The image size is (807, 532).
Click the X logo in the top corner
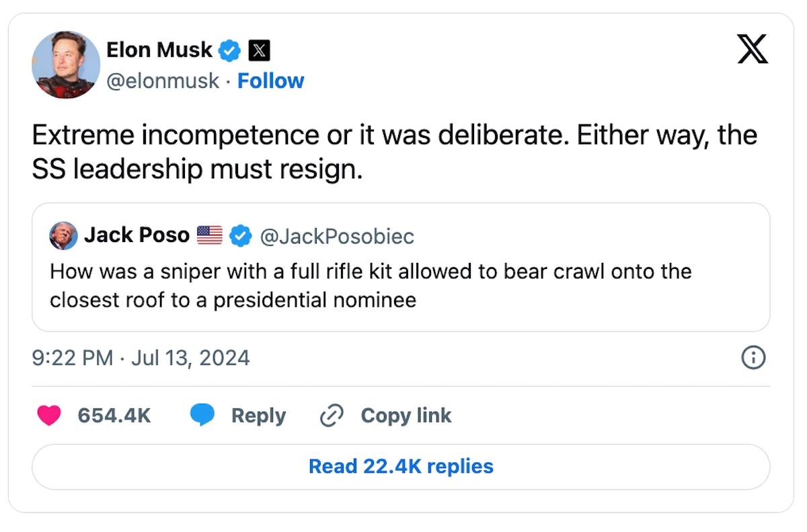coord(753,50)
